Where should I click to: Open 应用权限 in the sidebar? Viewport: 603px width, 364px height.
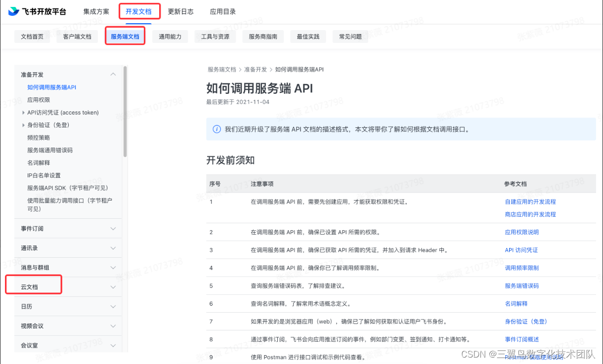click(39, 100)
